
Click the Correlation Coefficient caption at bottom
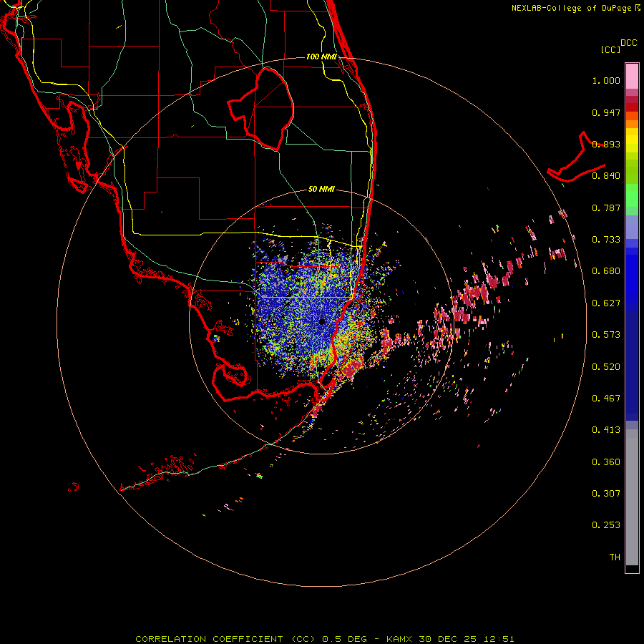coord(324,639)
